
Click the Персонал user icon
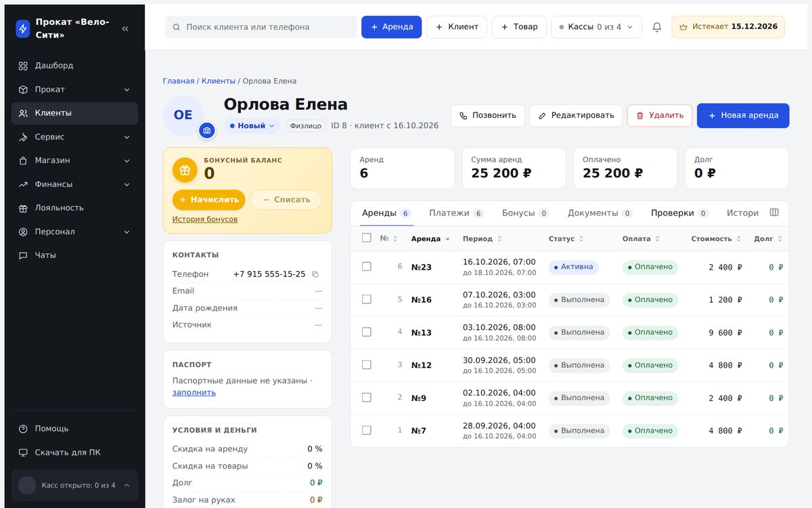[x=23, y=232]
